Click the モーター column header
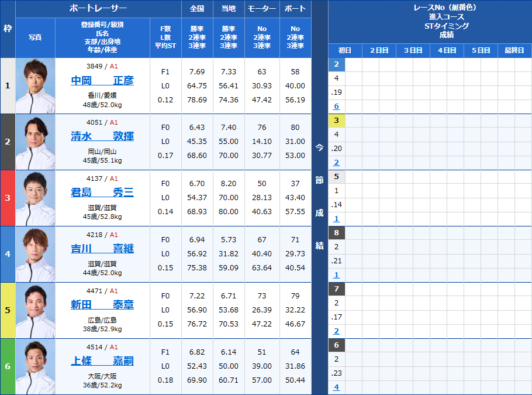The width and height of the screenshot is (532, 395). coord(261,9)
